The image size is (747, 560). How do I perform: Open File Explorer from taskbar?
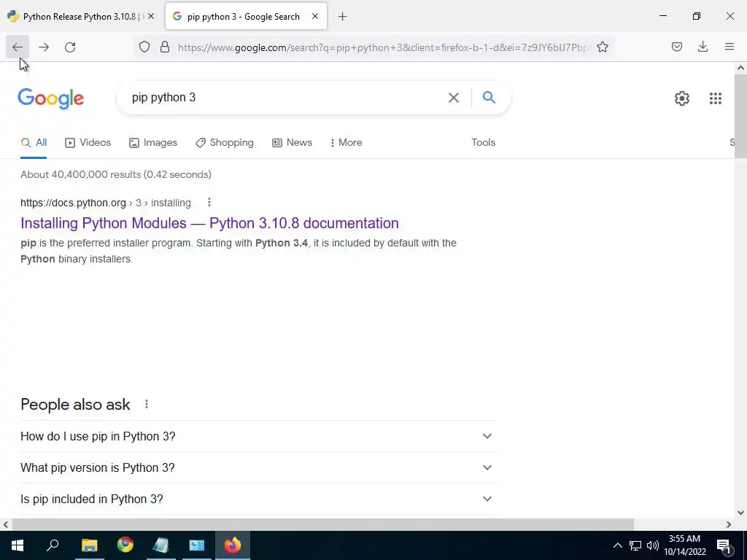point(89,545)
